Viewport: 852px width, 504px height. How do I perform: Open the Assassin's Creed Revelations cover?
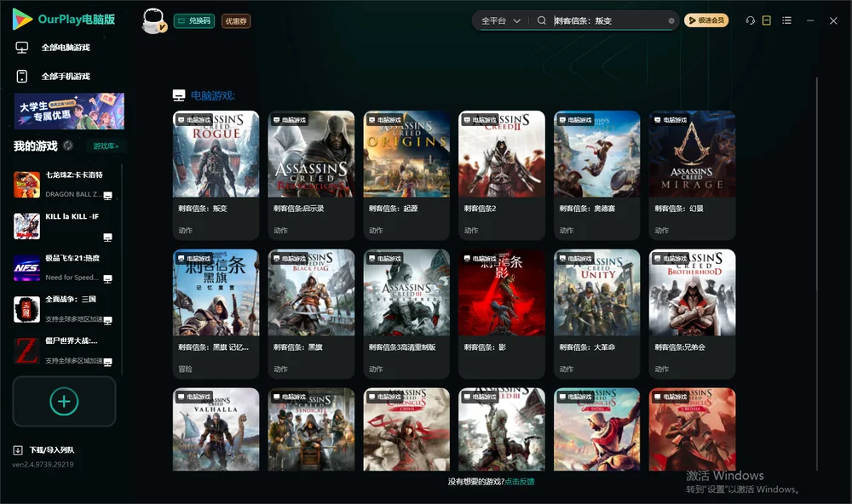(311, 154)
